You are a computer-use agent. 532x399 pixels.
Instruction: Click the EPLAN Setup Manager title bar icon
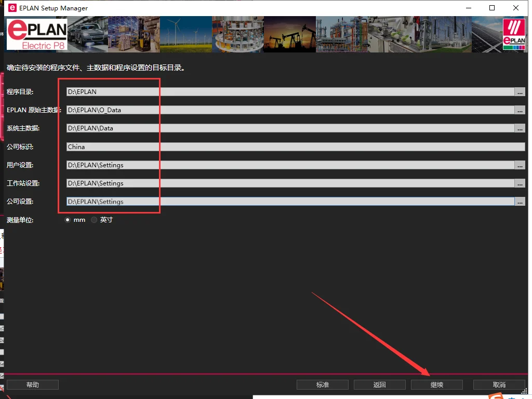(12, 8)
